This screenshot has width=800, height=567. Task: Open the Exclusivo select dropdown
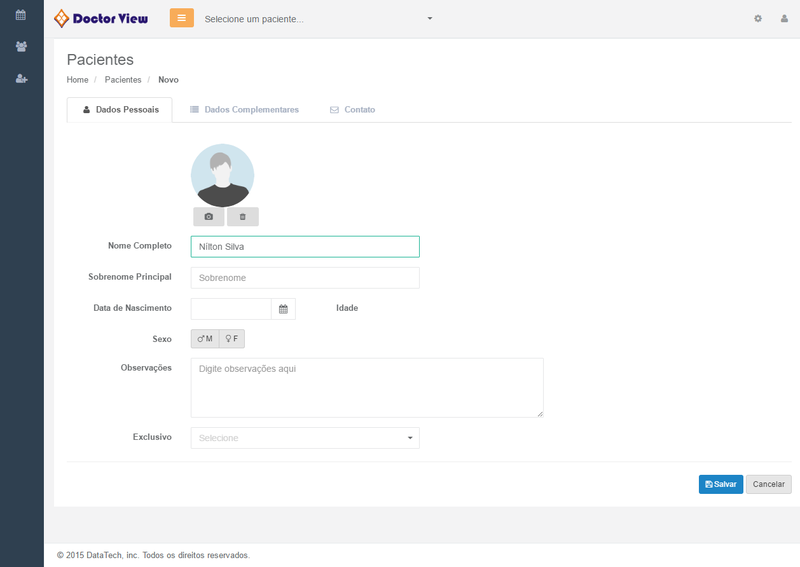point(305,438)
